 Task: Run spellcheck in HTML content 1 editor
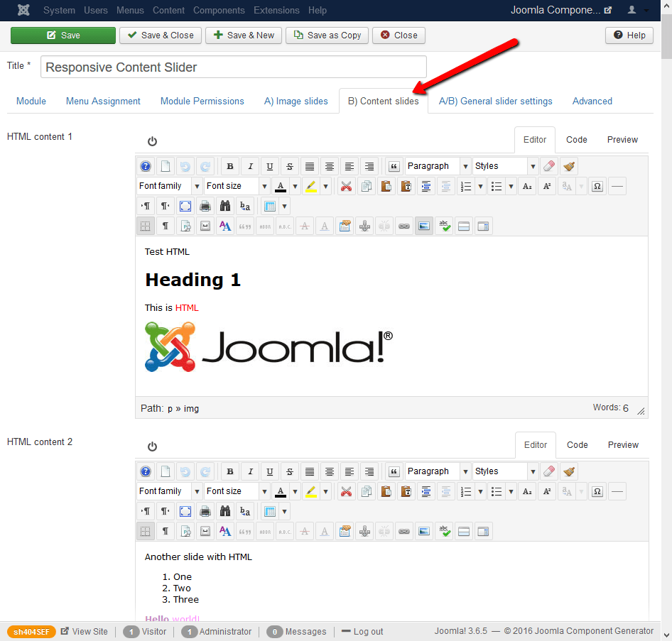tap(445, 226)
